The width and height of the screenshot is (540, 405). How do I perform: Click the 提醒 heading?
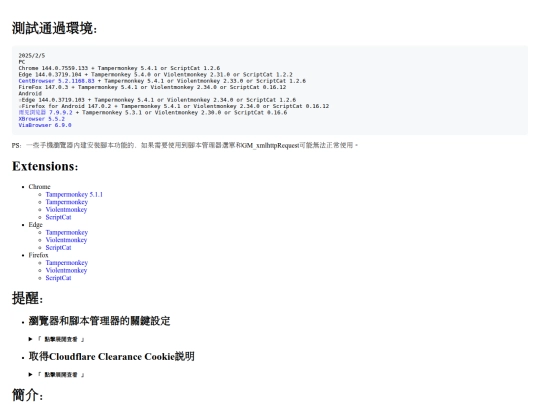pos(28,298)
